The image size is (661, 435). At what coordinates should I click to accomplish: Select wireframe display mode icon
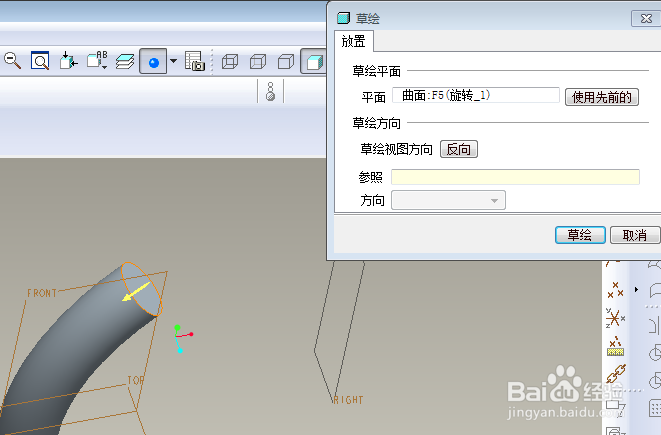point(230,62)
